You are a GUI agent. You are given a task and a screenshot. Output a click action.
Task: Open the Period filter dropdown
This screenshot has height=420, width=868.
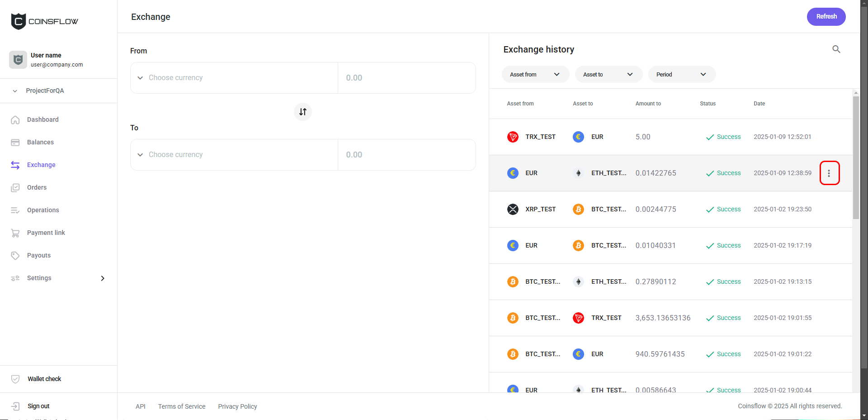click(x=681, y=75)
